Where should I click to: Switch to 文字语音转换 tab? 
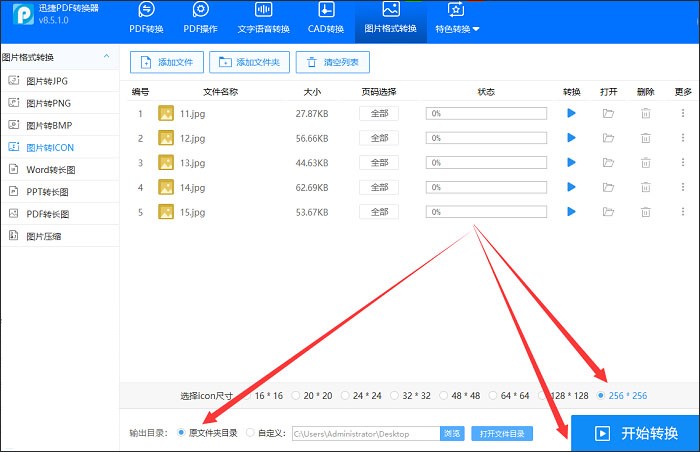click(x=263, y=19)
